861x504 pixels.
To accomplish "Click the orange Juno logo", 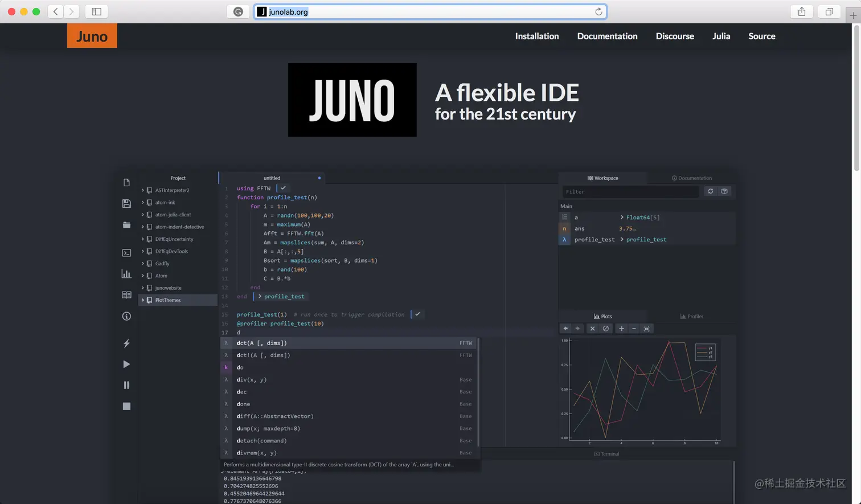I will (92, 36).
